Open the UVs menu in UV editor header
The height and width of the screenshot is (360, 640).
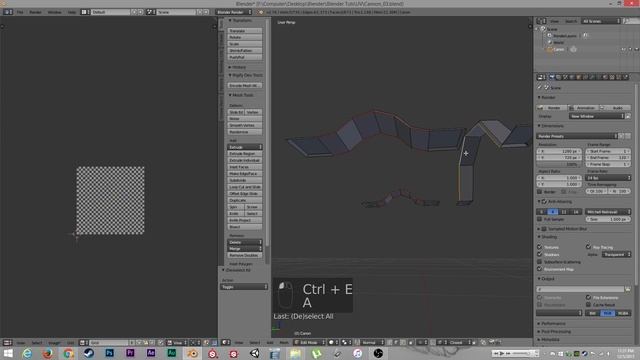pos(70,342)
